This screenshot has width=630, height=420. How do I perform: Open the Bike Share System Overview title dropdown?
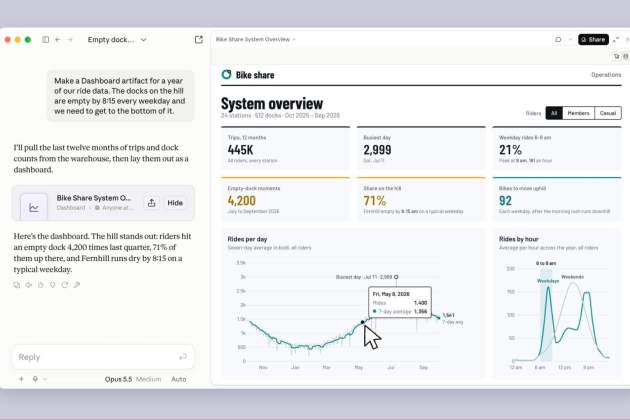point(256,39)
